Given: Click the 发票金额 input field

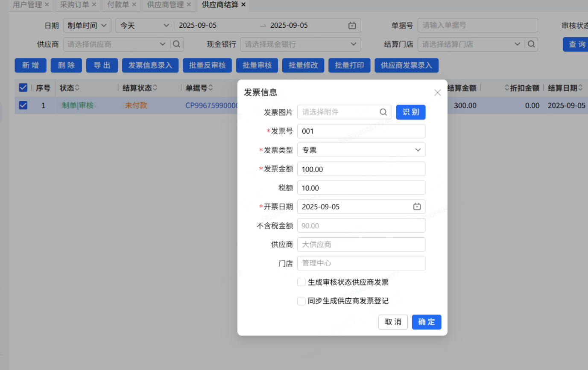Looking at the screenshot, I should click(361, 169).
